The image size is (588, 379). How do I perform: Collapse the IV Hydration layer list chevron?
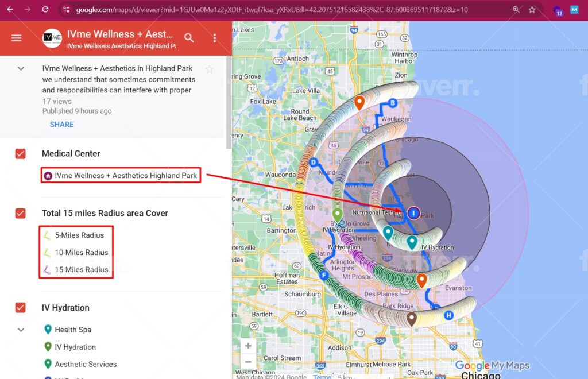coord(21,330)
